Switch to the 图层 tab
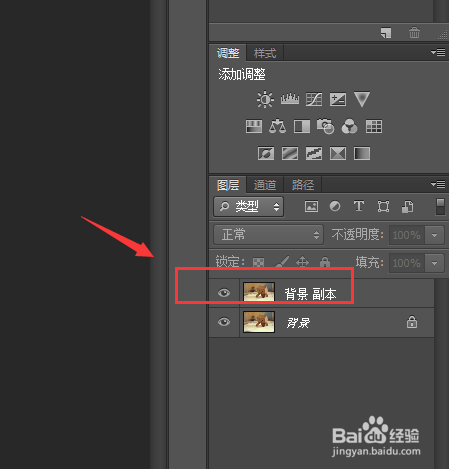 point(228,185)
